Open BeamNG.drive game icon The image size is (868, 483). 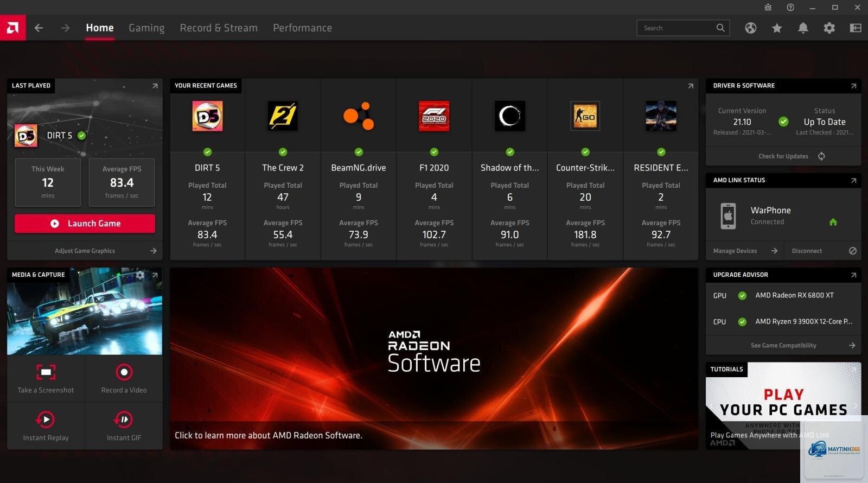click(359, 116)
